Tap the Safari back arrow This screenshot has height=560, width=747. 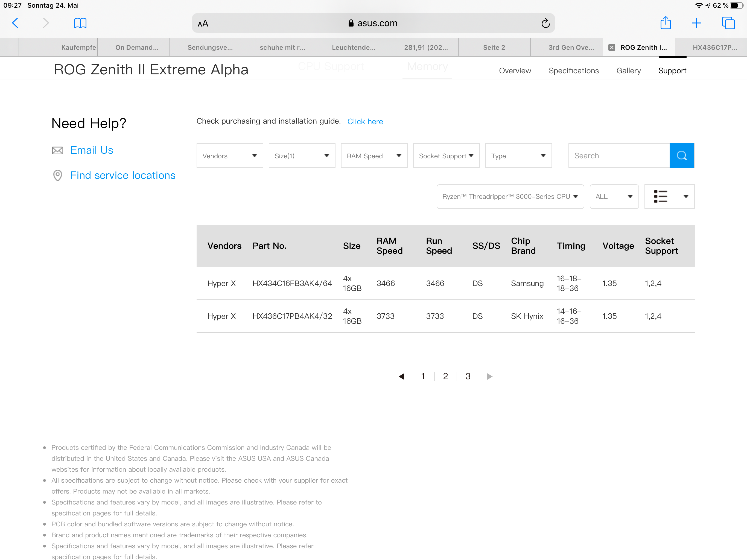click(x=15, y=23)
